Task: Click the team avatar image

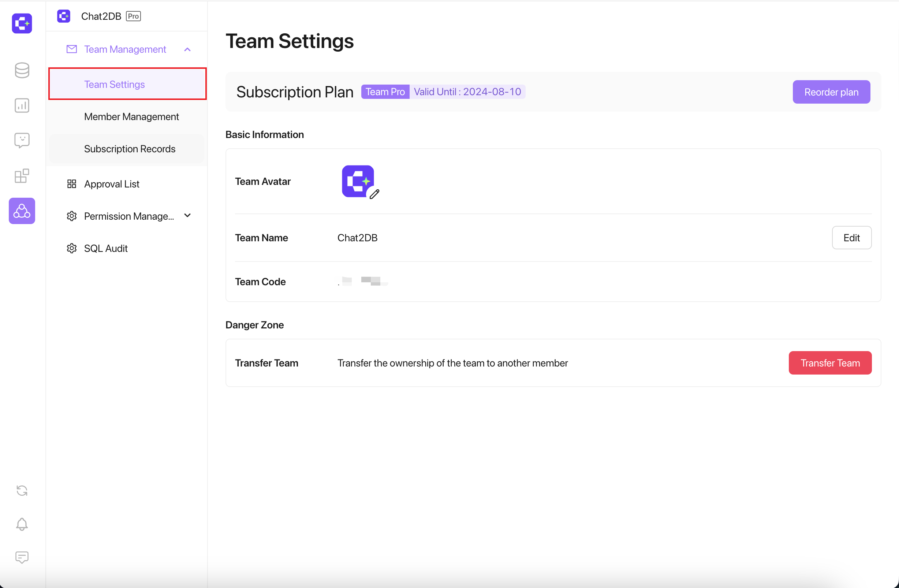Action: (358, 181)
